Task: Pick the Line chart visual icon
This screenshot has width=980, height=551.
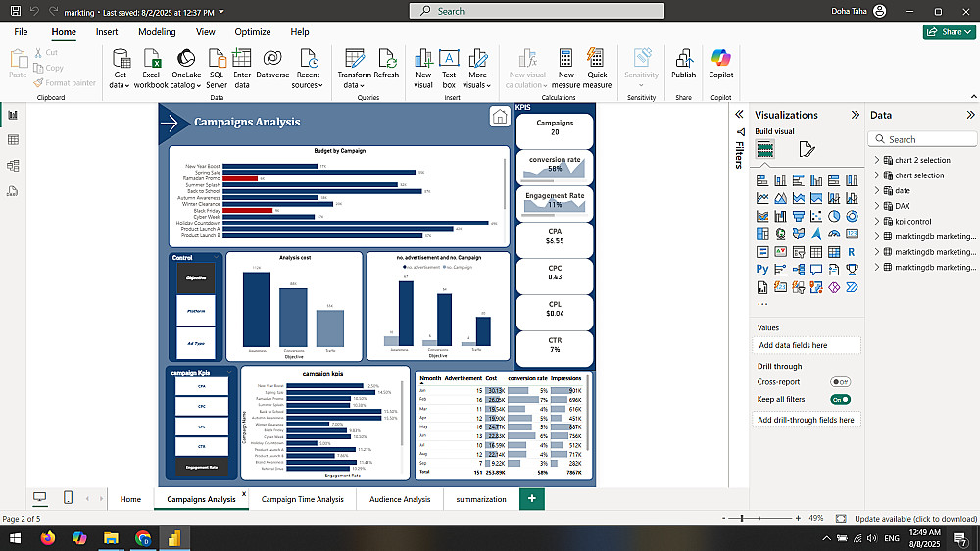Action: tap(761, 198)
